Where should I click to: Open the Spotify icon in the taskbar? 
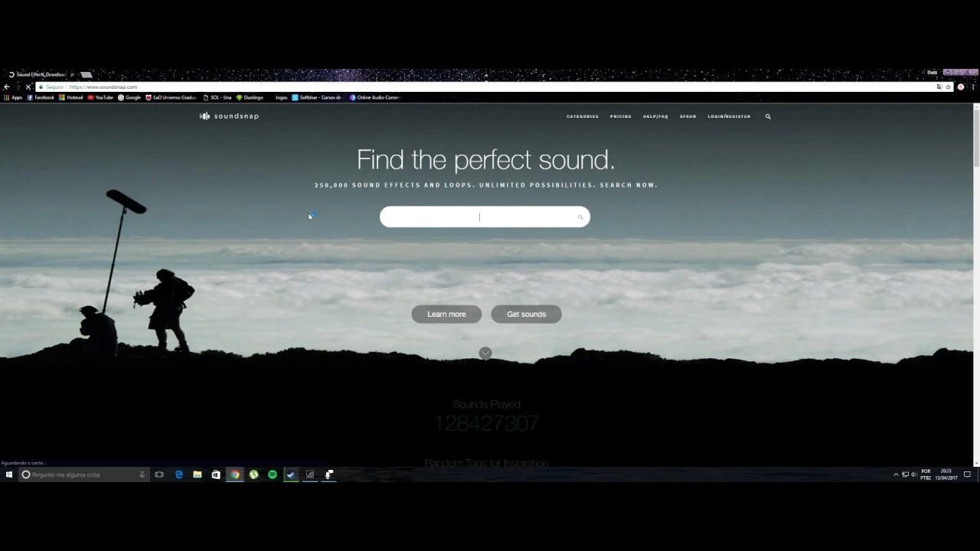coord(273,474)
